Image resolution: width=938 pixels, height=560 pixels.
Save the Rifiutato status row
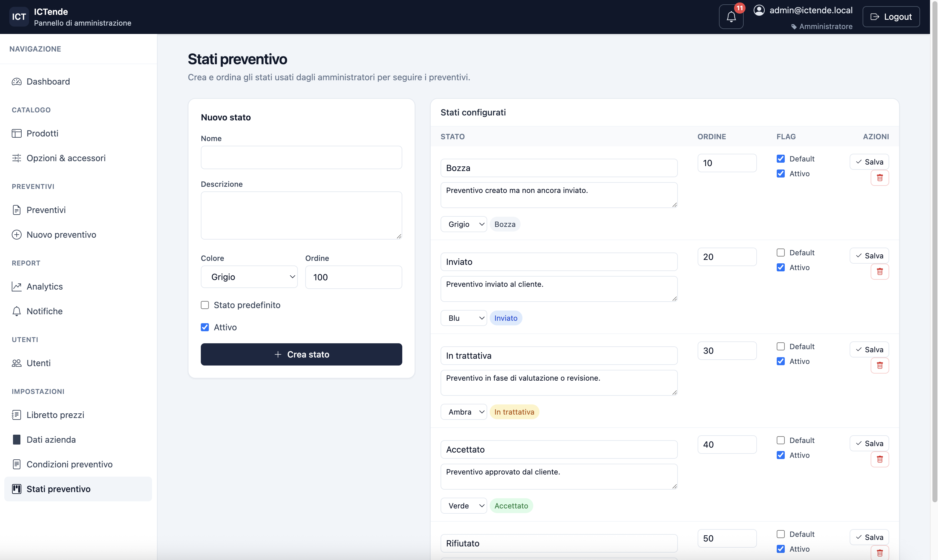[x=869, y=537]
